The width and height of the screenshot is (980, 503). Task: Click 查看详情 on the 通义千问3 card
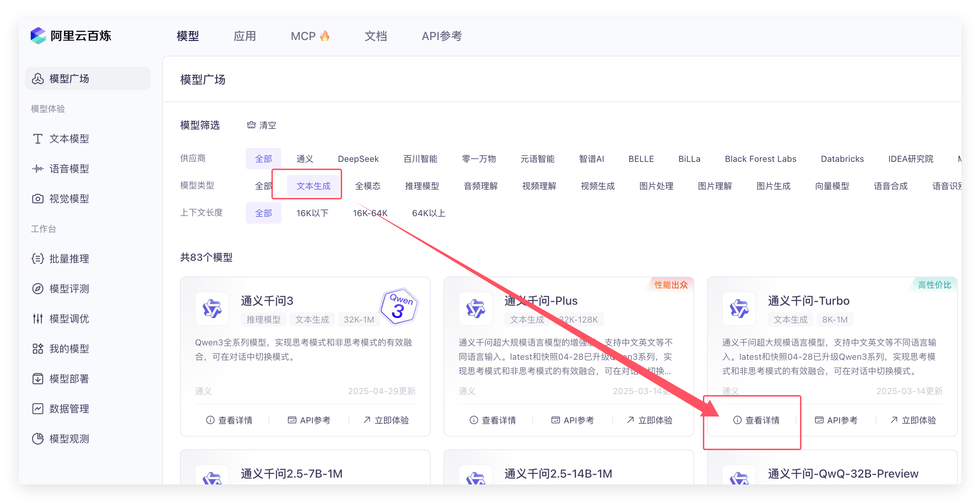click(x=229, y=420)
